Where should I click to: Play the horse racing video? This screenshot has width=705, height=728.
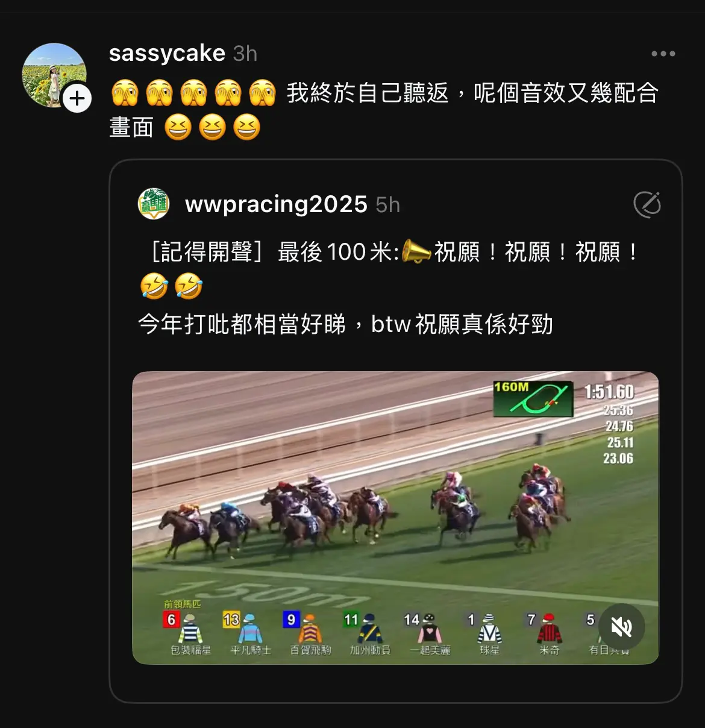(x=395, y=518)
